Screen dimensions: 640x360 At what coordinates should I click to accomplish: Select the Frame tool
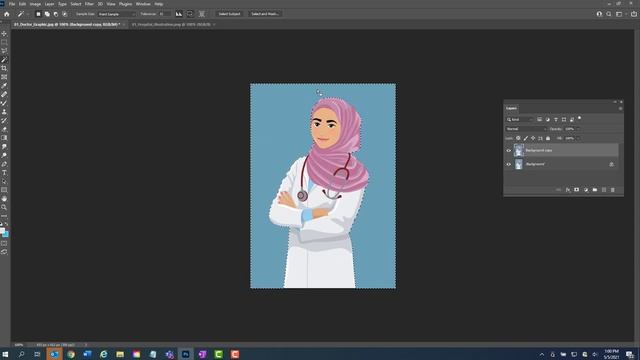4,77
